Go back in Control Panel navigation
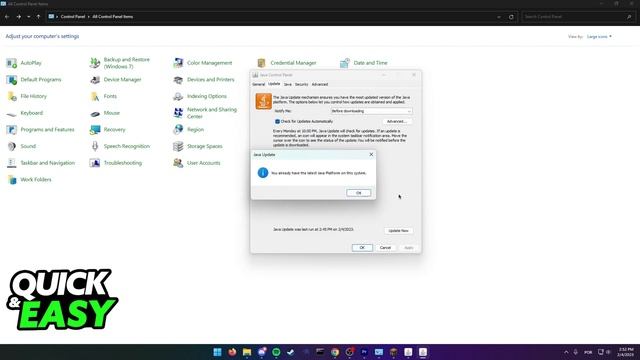Screen dimensions: 640x360 point(7,17)
